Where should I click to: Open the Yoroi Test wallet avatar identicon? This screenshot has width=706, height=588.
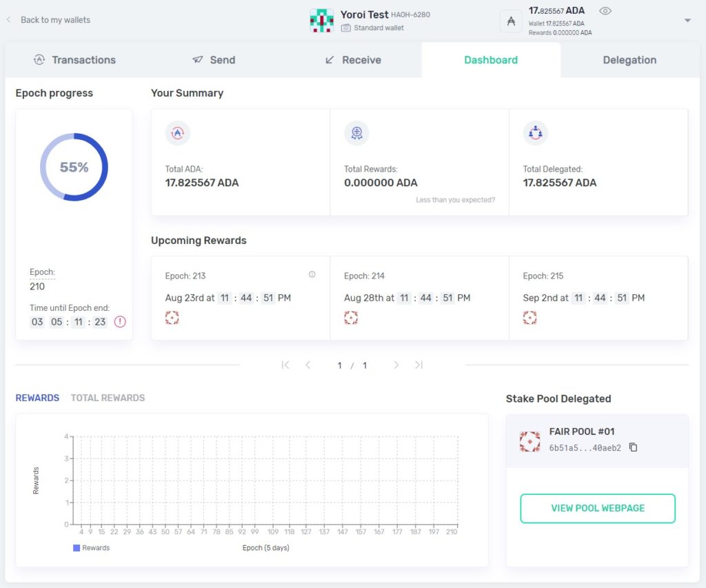[x=322, y=21]
